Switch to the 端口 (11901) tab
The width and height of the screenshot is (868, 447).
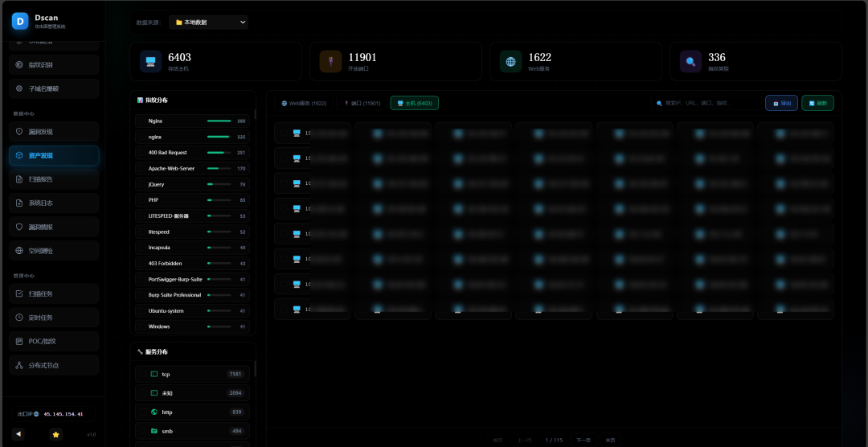tap(362, 103)
